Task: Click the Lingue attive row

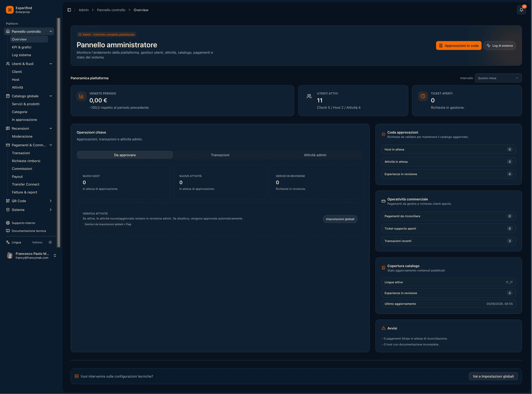Action: pyautogui.click(x=448, y=282)
